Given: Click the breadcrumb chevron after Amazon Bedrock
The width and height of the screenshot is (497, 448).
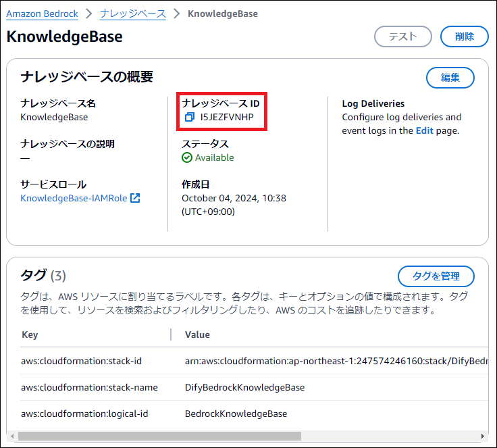Looking at the screenshot, I should (x=88, y=14).
